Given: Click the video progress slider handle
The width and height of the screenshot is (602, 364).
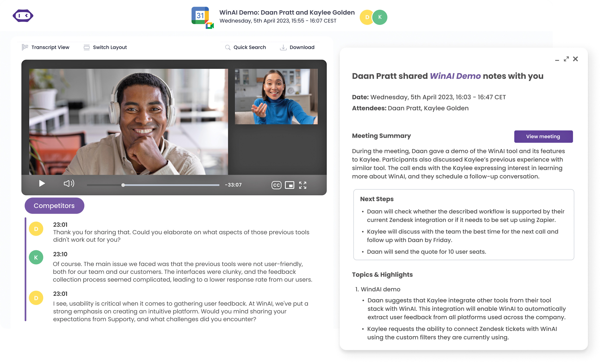Looking at the screenshot, I should click(123, 185).
